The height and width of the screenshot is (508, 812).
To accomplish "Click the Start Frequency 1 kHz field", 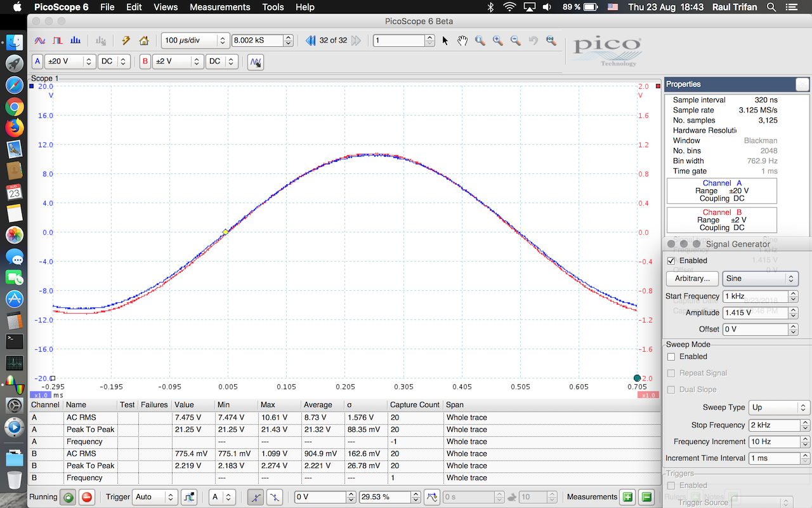I will (x=756, y=297).
